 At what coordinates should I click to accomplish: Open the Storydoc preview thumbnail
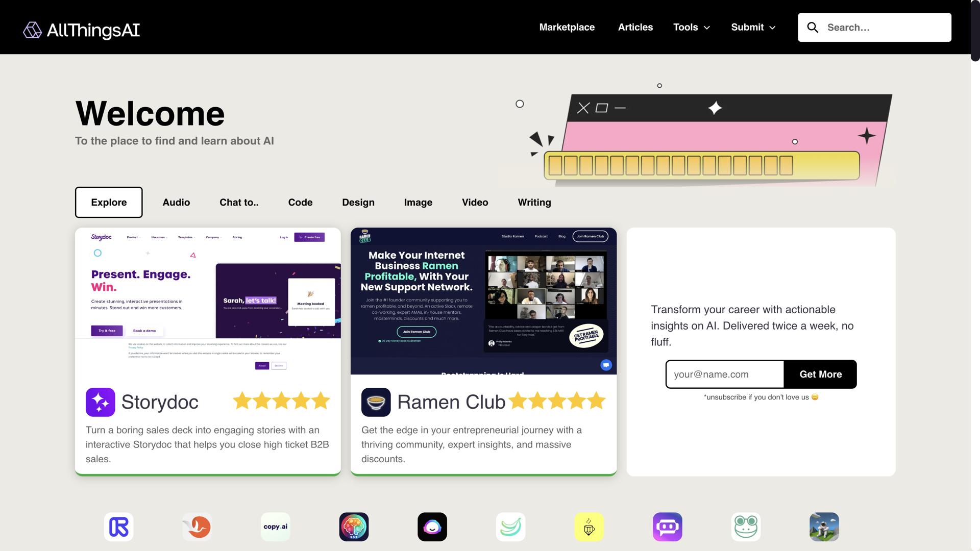click(x=208, y=301)
